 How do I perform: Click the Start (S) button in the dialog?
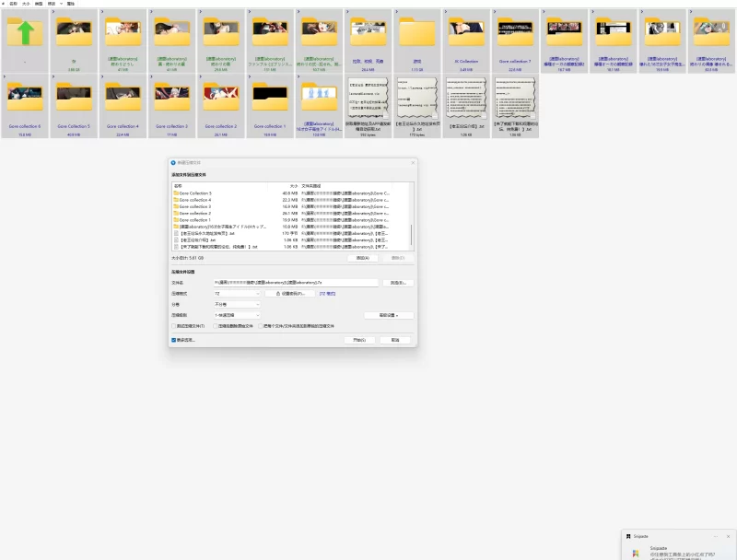(359, 340)
